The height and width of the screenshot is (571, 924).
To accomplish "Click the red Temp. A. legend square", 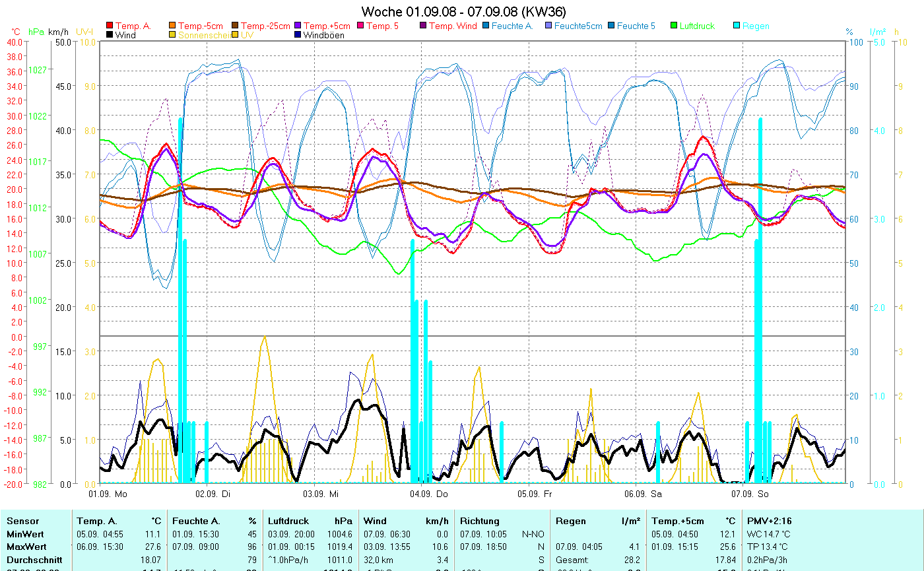I will pyautogui.click(x=110, y=26).
